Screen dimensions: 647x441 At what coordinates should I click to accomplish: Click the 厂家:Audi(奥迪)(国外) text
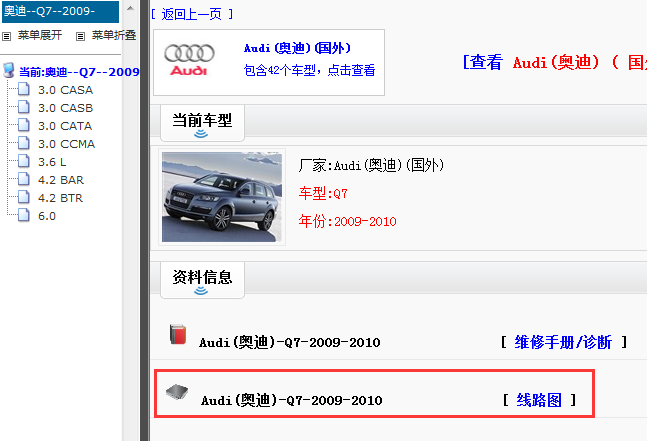tap(371, 165)
